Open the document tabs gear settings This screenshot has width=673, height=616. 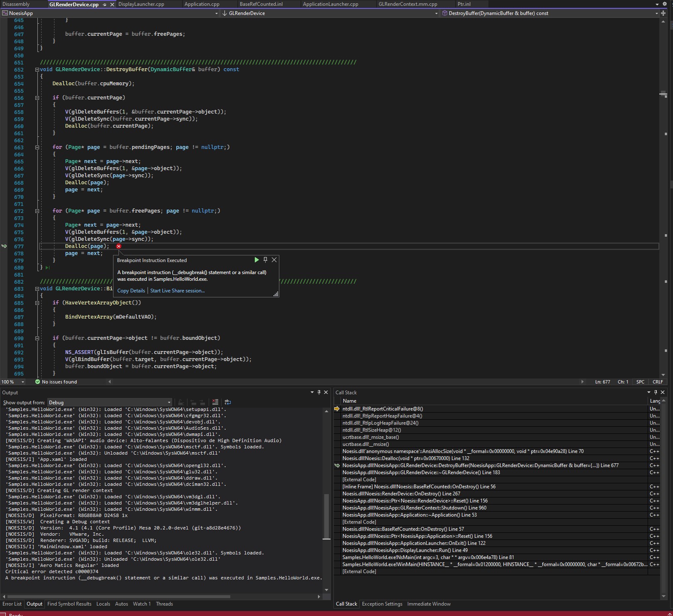click(x=665, y=4)
